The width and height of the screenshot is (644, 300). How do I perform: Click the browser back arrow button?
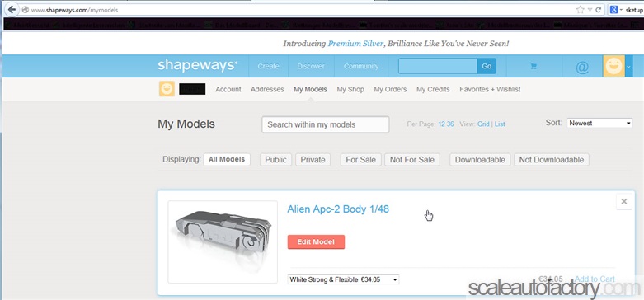pyautogui.click(x=11, y=9)
